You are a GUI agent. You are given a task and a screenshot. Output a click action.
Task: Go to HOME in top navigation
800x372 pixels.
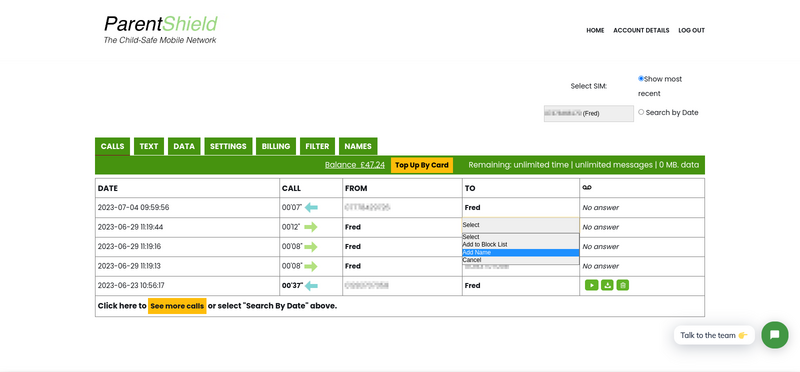pos(595,30)
